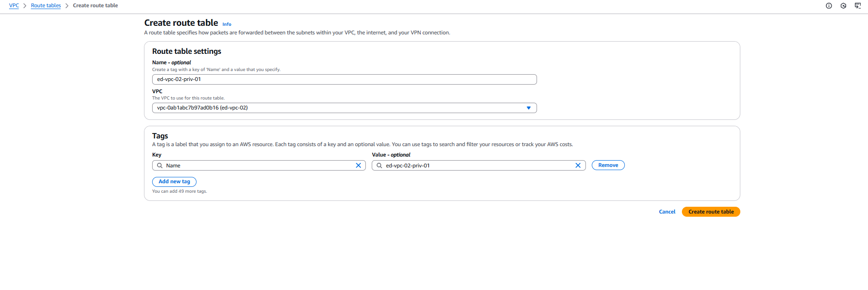This screenshot has height=290, width=868.
Task: Add a new tag
Action: pos(174,181)
